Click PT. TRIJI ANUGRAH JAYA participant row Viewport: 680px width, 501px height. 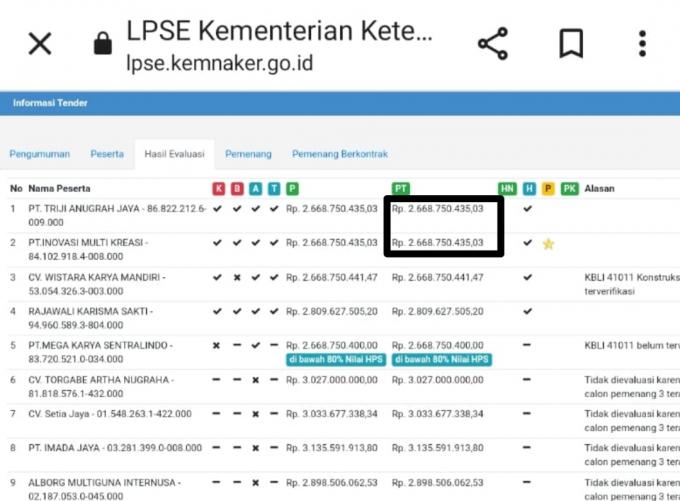pyautogui.click(x=117, y=209)
